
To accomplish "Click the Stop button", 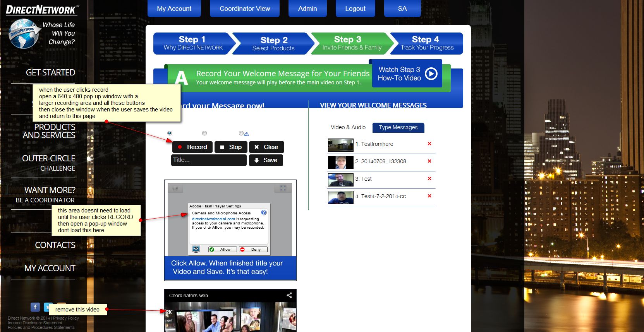I will (231, 147).
